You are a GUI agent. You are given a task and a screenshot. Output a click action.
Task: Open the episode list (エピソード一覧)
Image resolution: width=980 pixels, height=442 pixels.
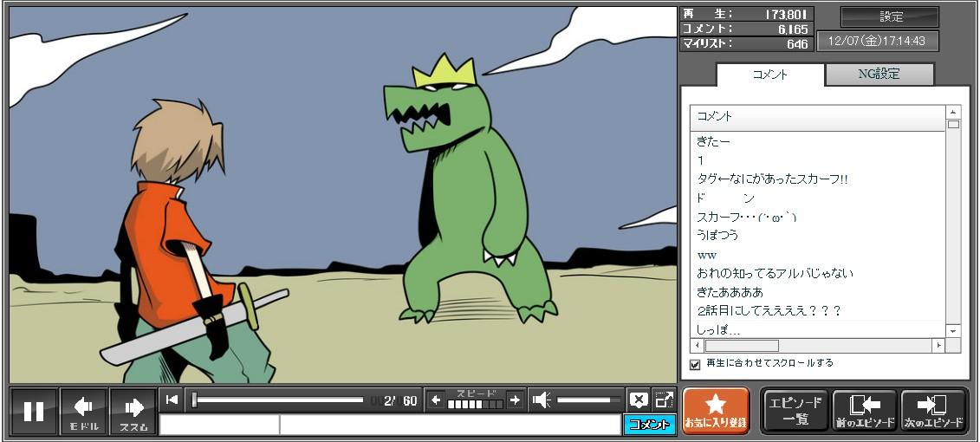coord(795,411)
